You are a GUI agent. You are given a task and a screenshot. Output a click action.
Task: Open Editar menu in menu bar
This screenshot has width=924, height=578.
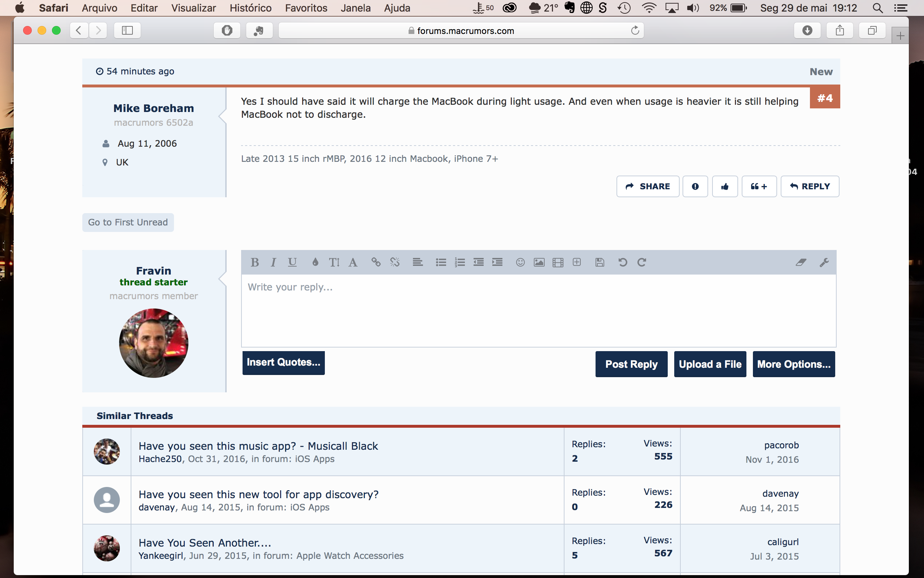pos(144,8)
